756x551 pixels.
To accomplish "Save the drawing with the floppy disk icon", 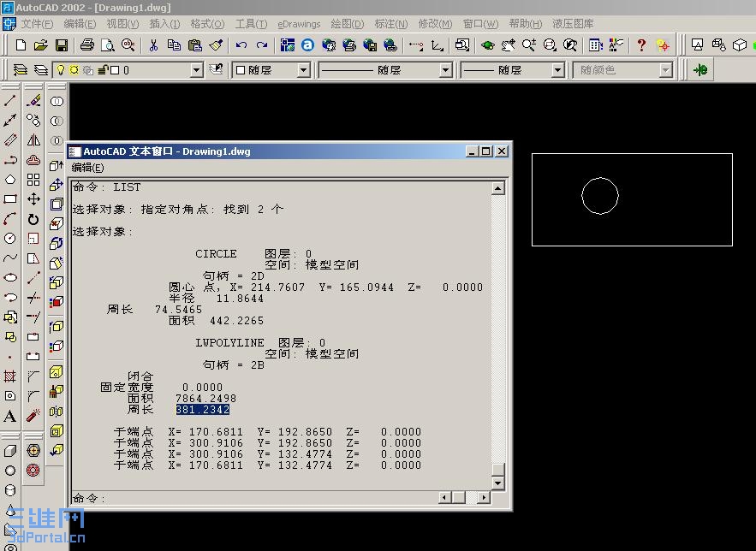I will pyautogui.click(x=62, y=45).
